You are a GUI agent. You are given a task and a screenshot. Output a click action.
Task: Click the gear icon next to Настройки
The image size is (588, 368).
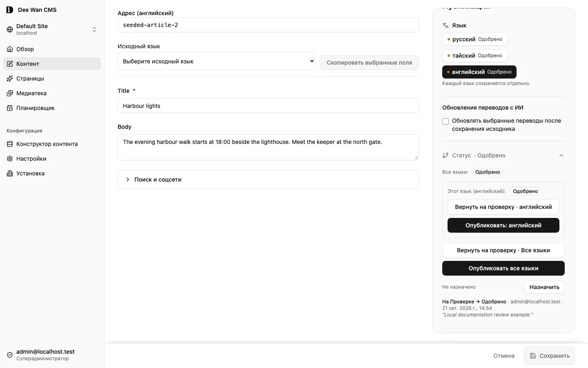[10, 159]
